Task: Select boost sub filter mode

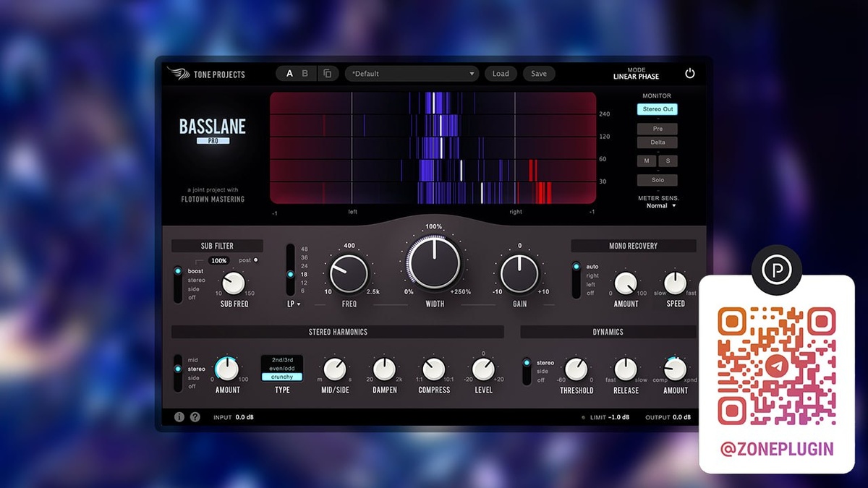Action: (195, 271)
